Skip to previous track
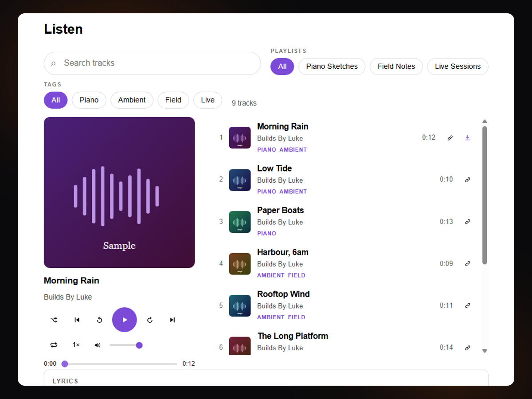The width and height of the screenshot is (532, 399). (x=77, y=320)
